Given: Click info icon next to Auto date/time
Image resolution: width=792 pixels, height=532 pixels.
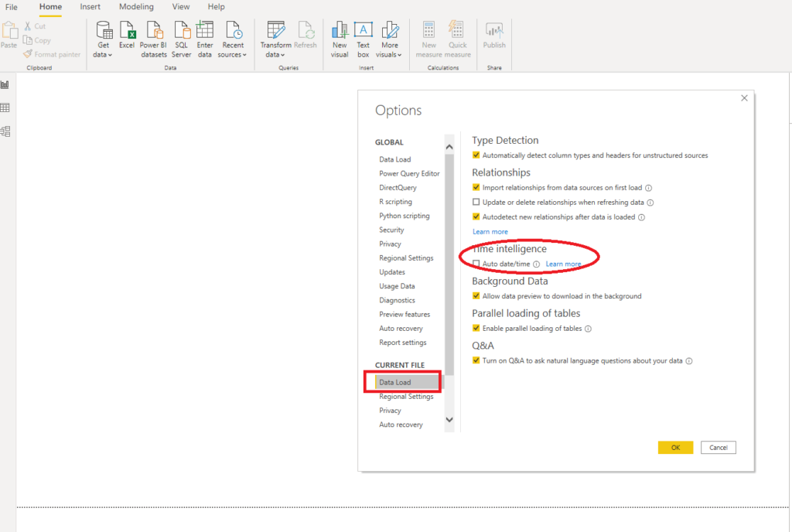Looking at the screenshot, I should pos(537,264).
